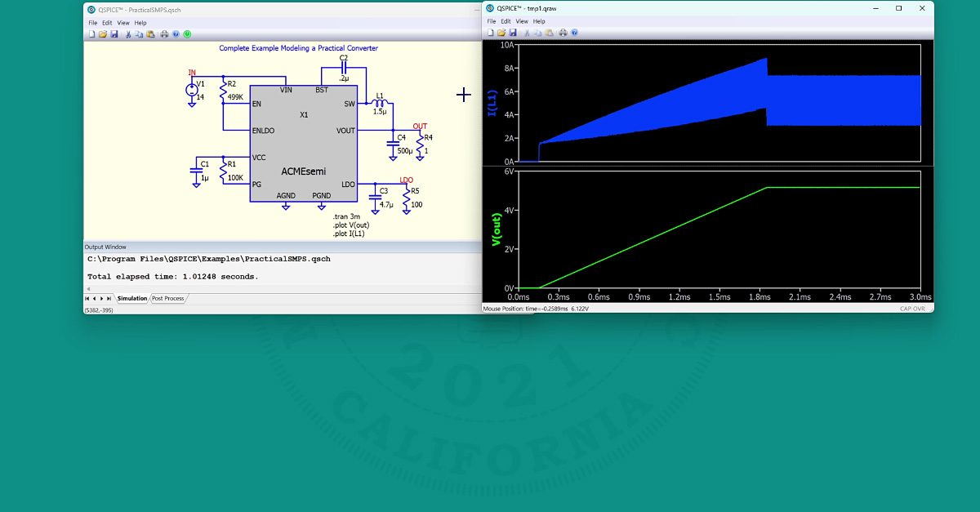This screenshot has width=980, height=512.
Task: Select the Simulation tab
Action: (x=132, y=298)
